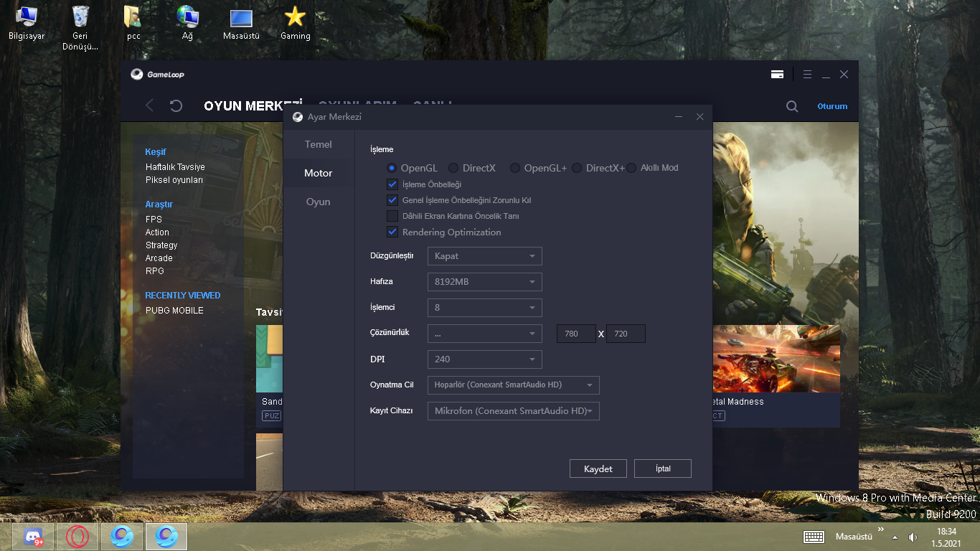
Task: Select the Strategy category in sidebar
Action: point(161,245)
